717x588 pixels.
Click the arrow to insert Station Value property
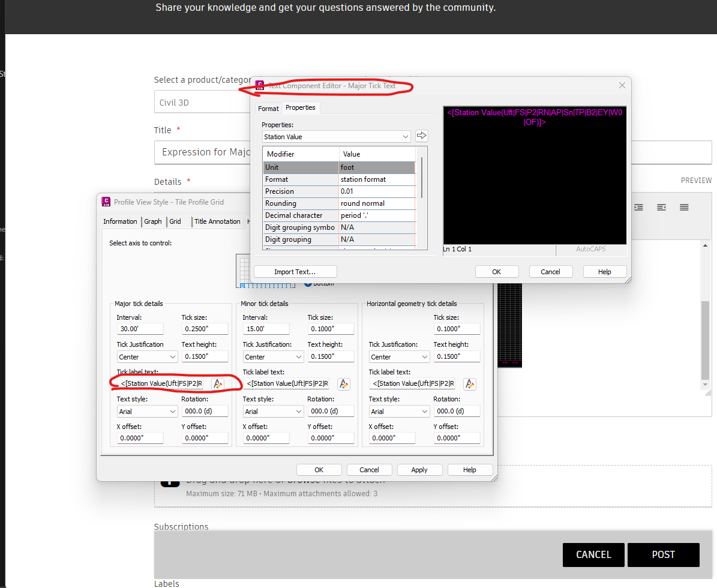click(x=421, y=136)
